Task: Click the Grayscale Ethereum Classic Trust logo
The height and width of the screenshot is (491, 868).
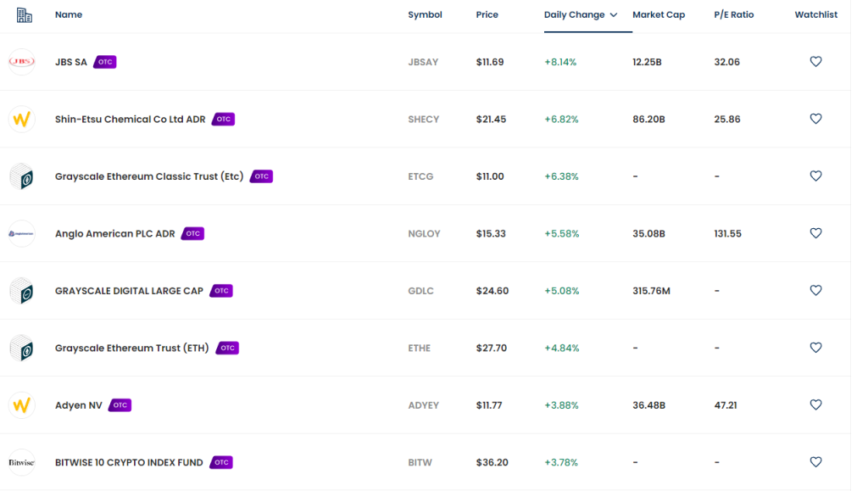Action: pyautogui.click(x=21, y=176)
